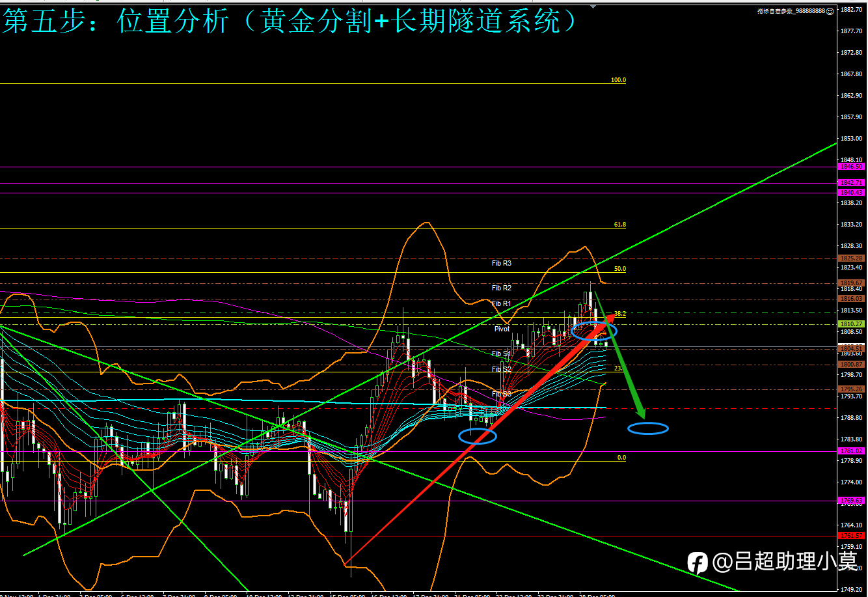Click the indicator name 指标自定参数_988888888

tap(791, 11)
